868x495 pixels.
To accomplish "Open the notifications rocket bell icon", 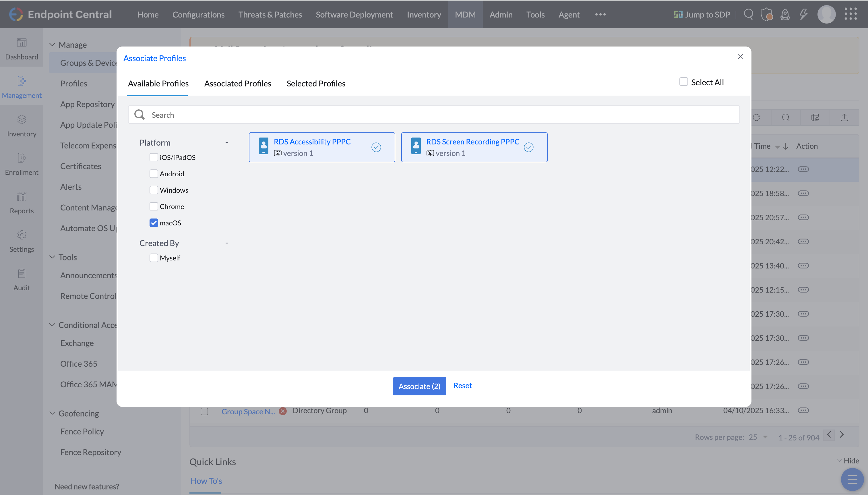I will [x=785, y=14].
